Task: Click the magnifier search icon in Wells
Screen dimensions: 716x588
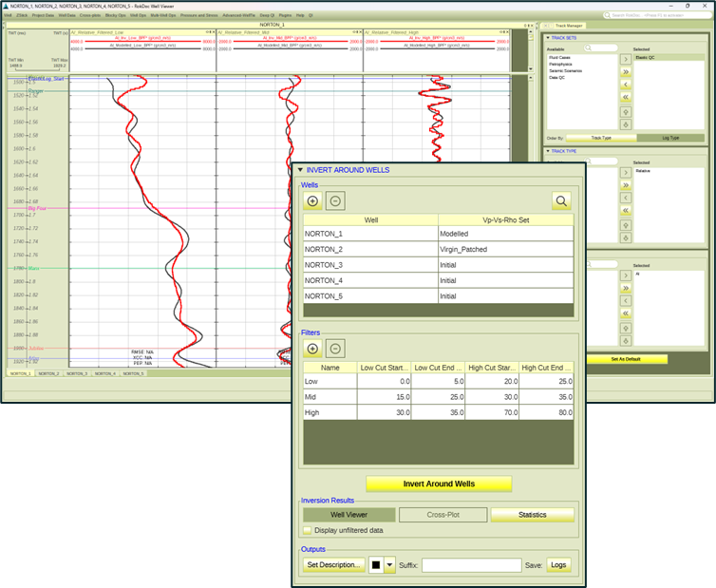Action: pyautogui.click(x=561, y=200)
